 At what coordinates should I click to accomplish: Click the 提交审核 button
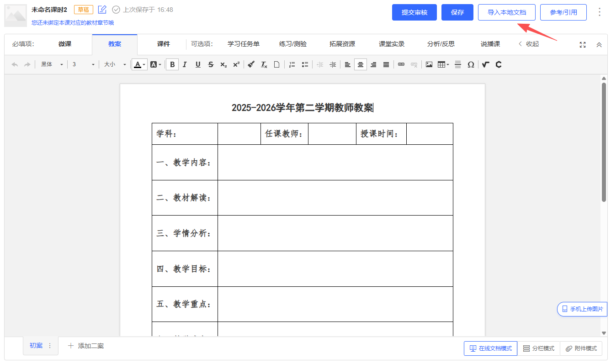[x=414, y=12]
